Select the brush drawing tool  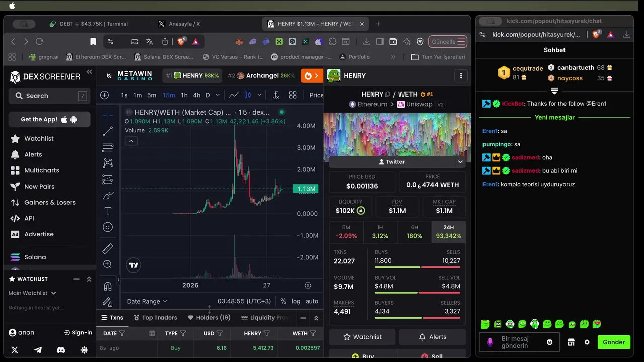coord(108,196)
